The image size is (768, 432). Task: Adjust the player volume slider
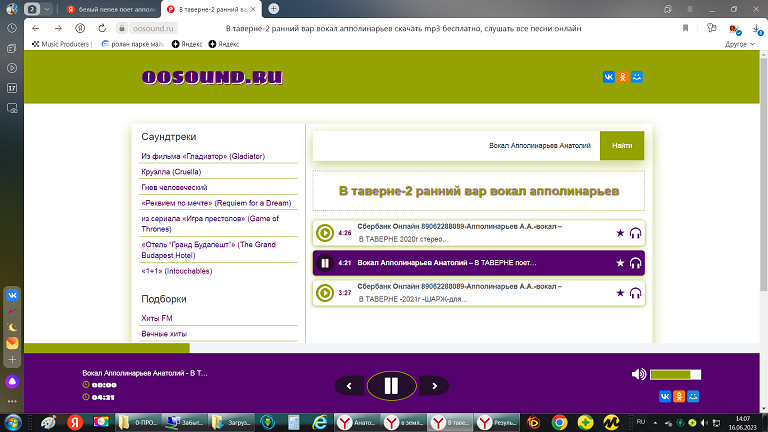pos(675,375)
